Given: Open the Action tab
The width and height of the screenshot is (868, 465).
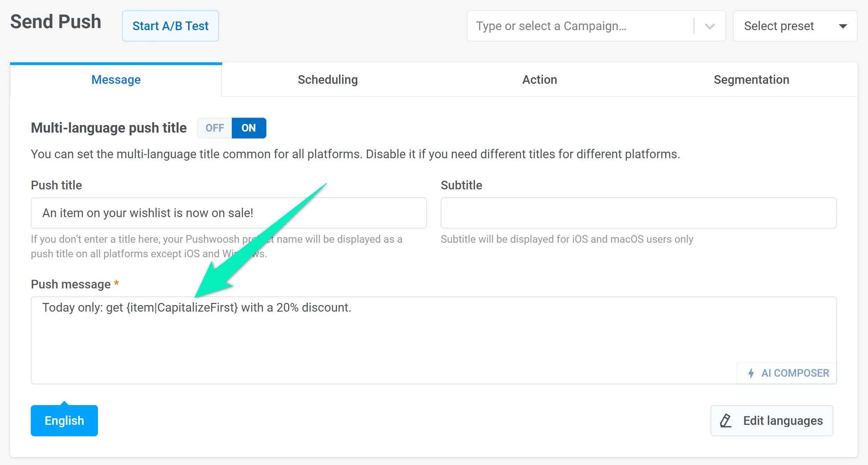Looking at the screenshot, I should click(539, 79).
